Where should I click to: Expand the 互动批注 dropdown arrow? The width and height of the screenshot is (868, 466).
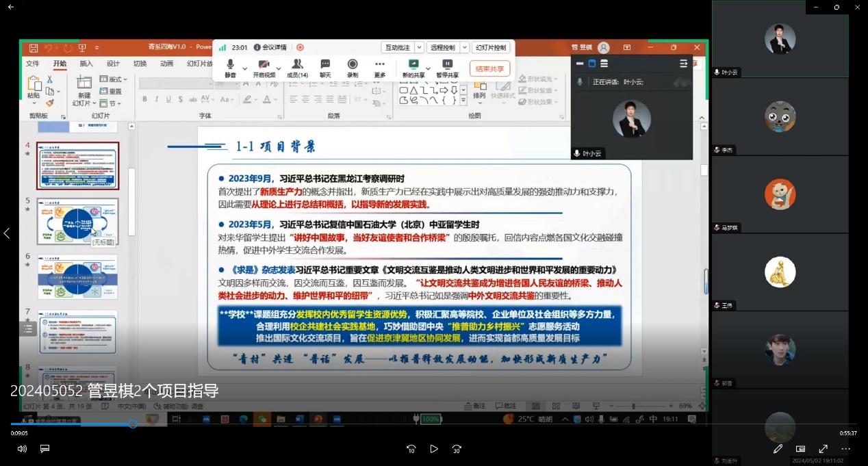(x=420, y=48)
